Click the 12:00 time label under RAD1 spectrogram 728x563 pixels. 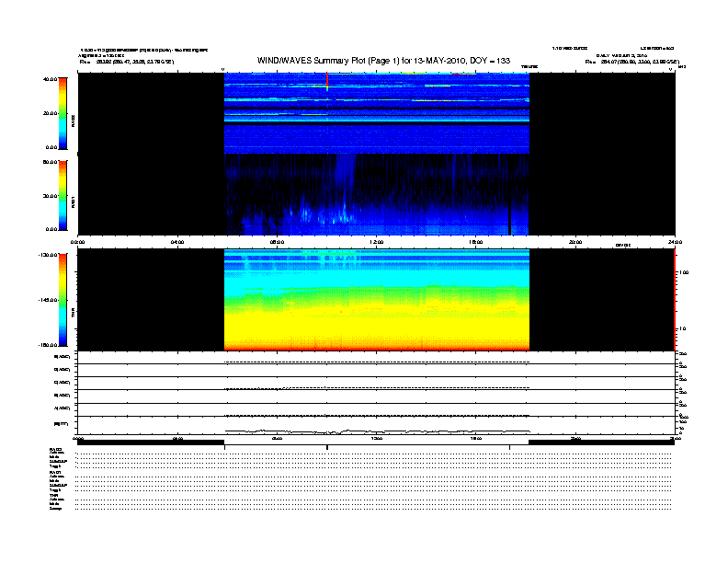pyautogui.click(x=377, y=242)
